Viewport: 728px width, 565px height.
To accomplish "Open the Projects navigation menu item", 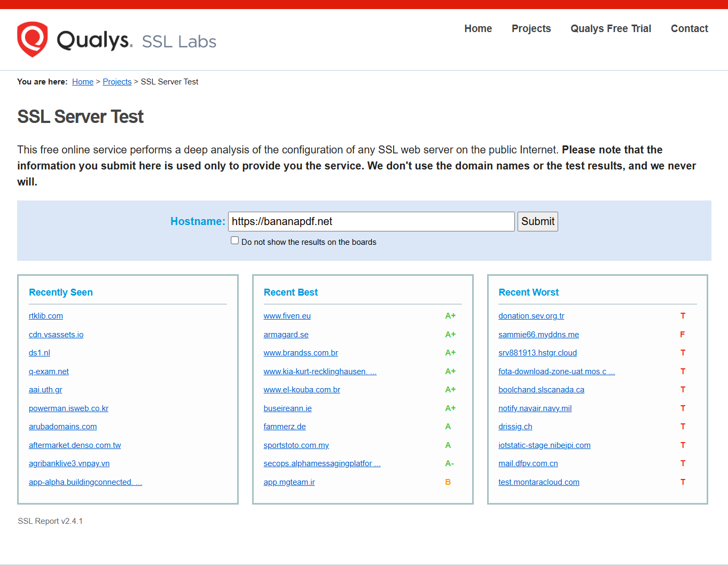I will [531, 29].
